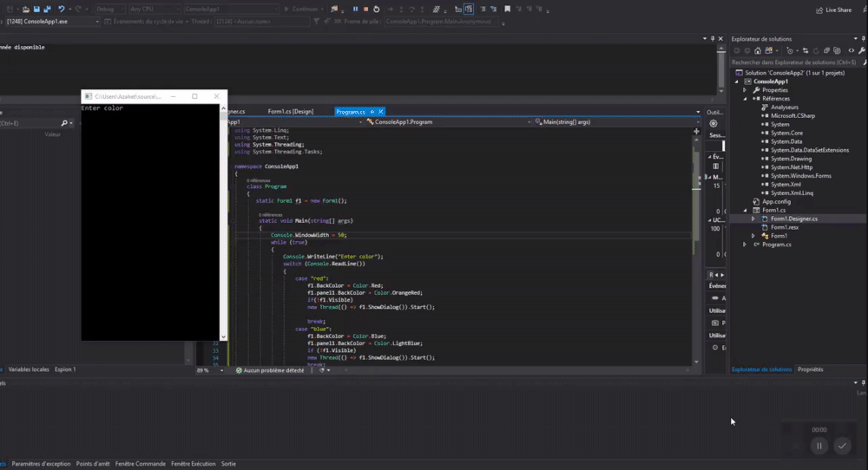The image size is (868, 470).
Task: Click the Undo arrow icon
Action: click(x=61, y=9)
